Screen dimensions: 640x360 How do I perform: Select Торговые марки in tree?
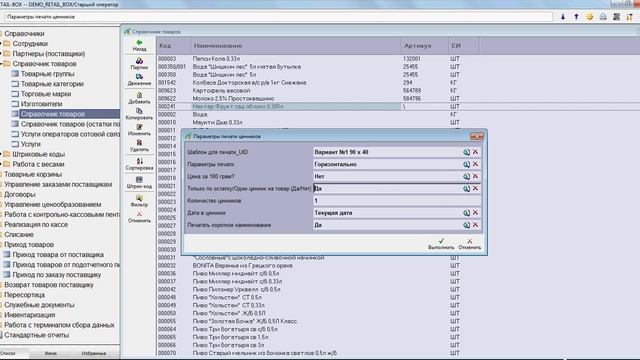pos(46,94)
